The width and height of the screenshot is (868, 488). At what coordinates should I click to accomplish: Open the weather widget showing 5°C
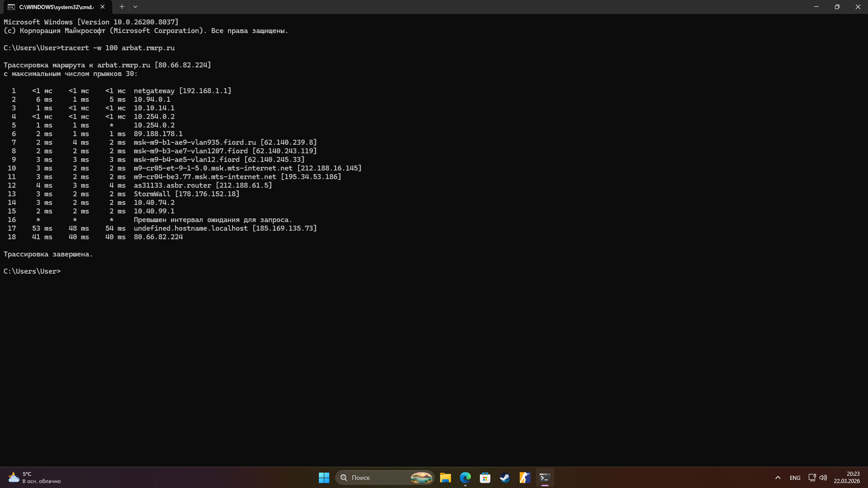(x=34, y=478)
